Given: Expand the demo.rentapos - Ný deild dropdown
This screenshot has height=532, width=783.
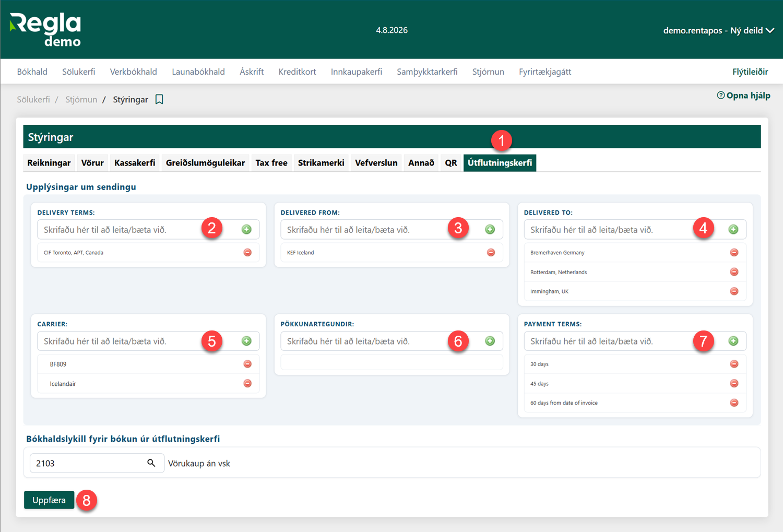Looking at the screenshot, I should point(718,30).
